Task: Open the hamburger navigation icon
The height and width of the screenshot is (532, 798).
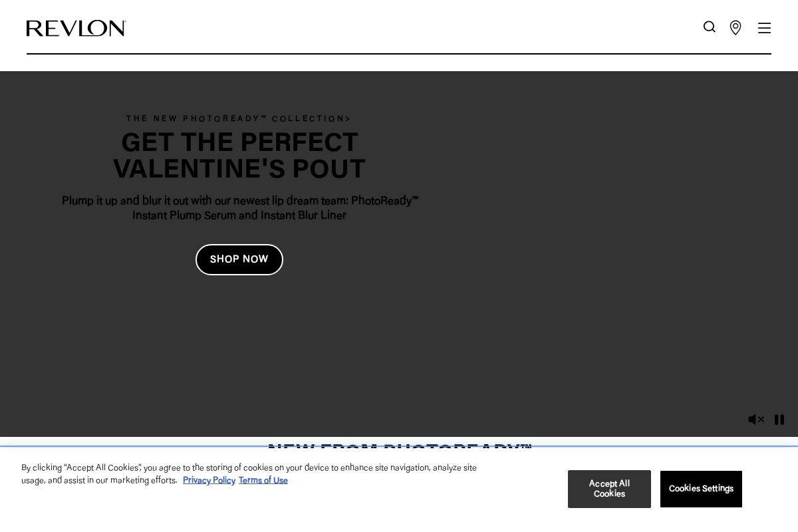Action: pyautogui.click(x=764, y=28)
